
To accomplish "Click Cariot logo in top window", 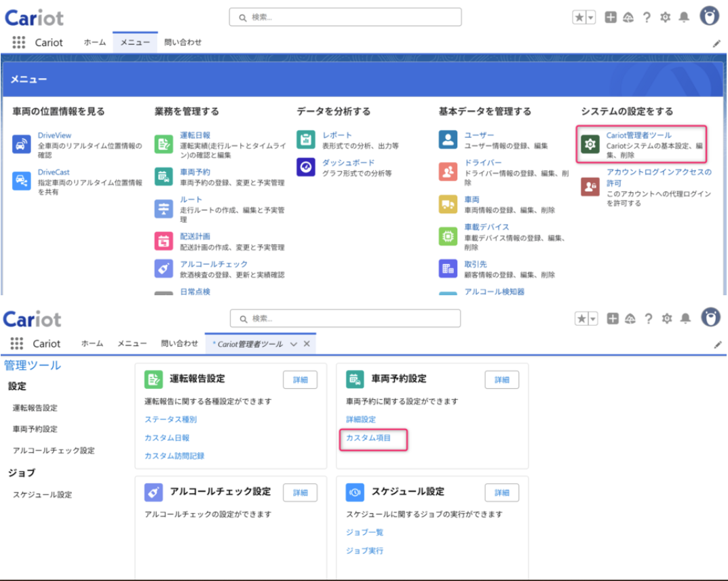I will click(x=34, y=18).
